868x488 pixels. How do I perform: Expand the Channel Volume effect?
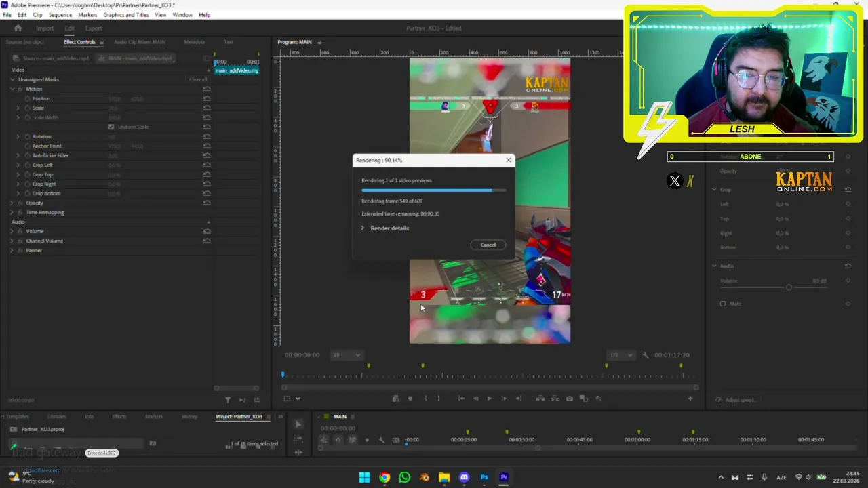click(12, 241)
